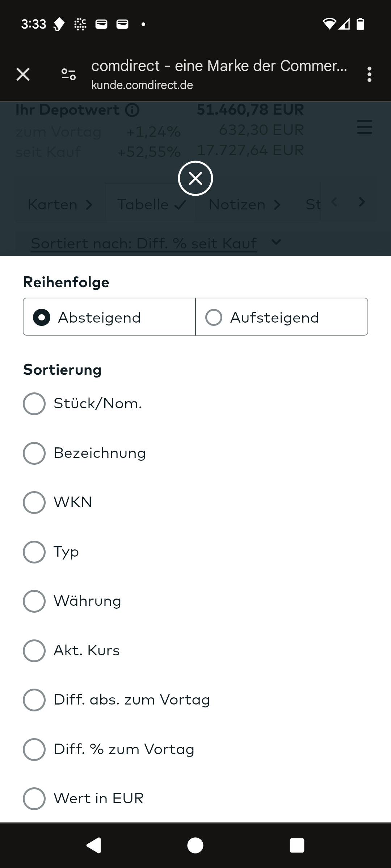Open Android recent apps
The image size is (391, 868).
point(297,845)
